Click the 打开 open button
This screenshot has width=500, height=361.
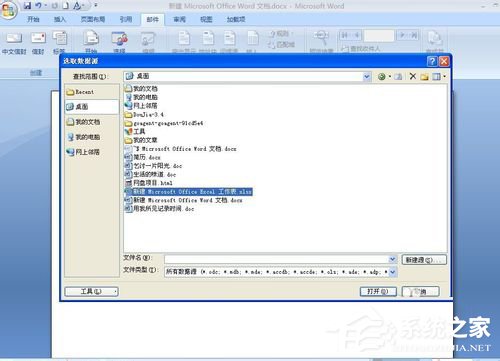coord(378,292)
